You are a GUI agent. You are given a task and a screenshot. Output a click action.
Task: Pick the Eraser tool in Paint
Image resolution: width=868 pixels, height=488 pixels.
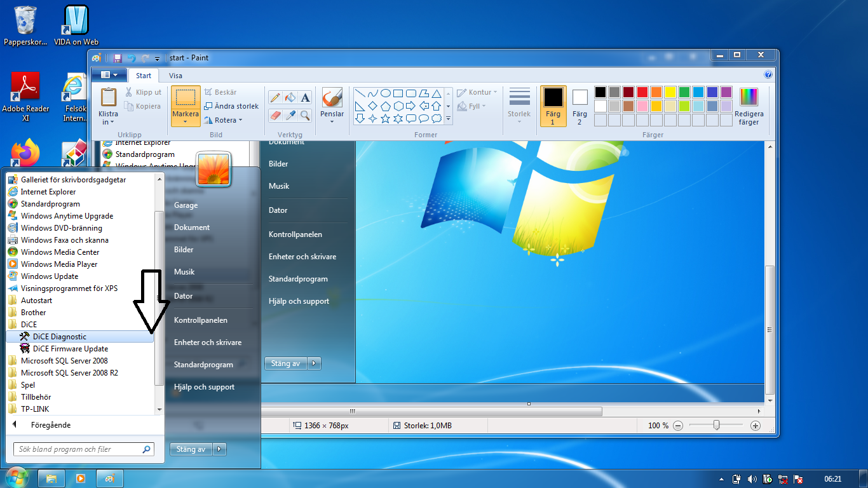275,115
